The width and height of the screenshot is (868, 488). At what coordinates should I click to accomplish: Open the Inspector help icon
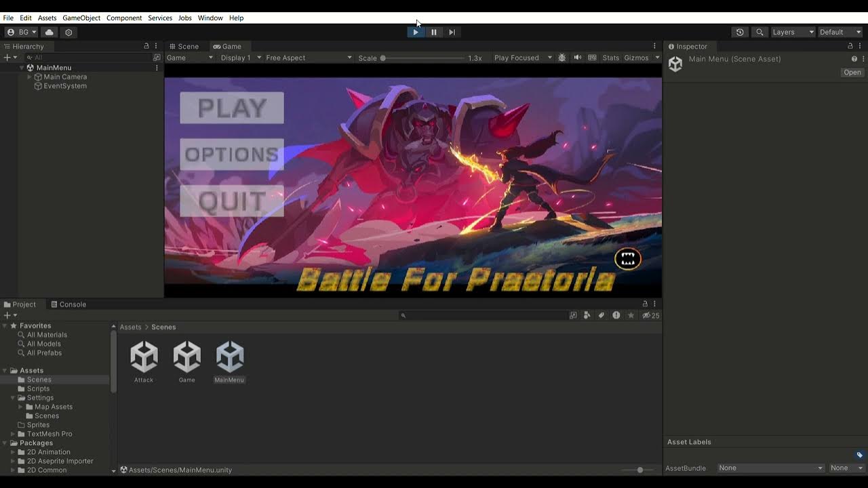pyautogui.click(x=854, y=59)
